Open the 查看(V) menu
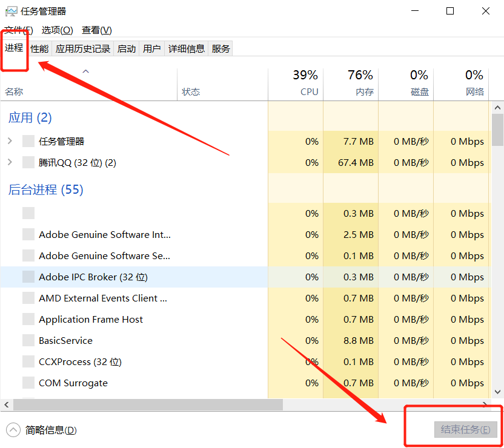 [x=97, y=30]
